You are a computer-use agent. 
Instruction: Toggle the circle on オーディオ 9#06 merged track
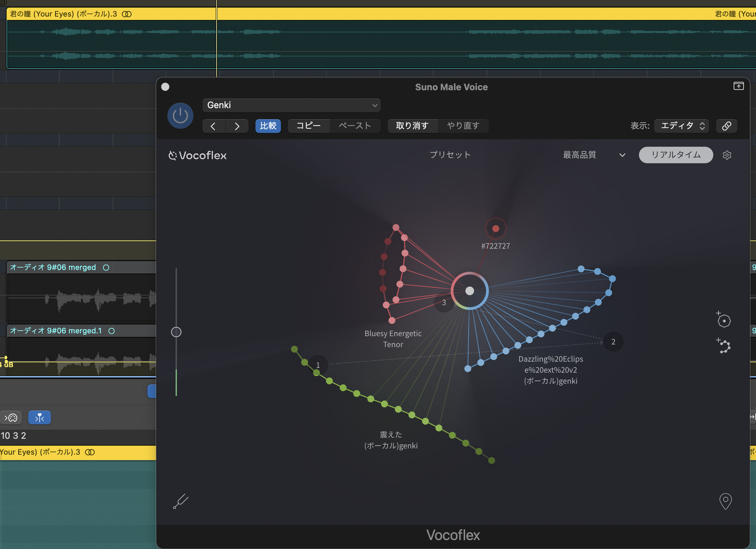[106, 267]
